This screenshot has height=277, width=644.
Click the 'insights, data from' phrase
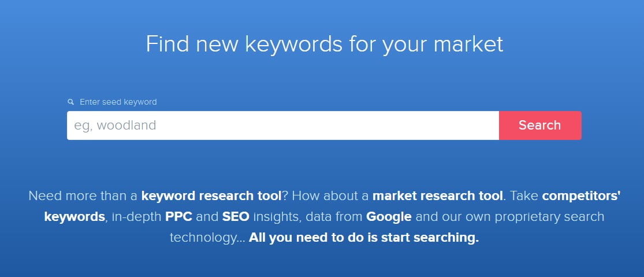(307, 217)
